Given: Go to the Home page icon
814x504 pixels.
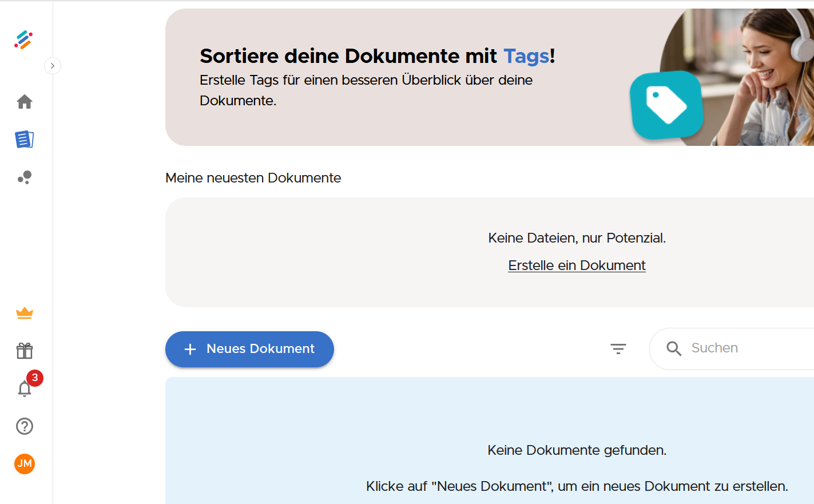Looking at the screenshot, I should pos(25,102).
